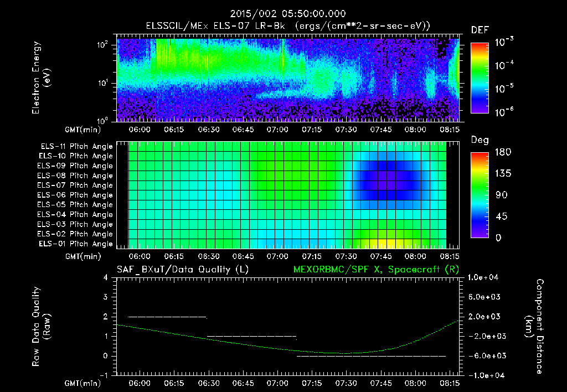Image resolution: width=567 pixels, height=392 pixels.
Task: Click the 'Raw Data Quality (Raw)' axis label
Action: tap(41, 327)
